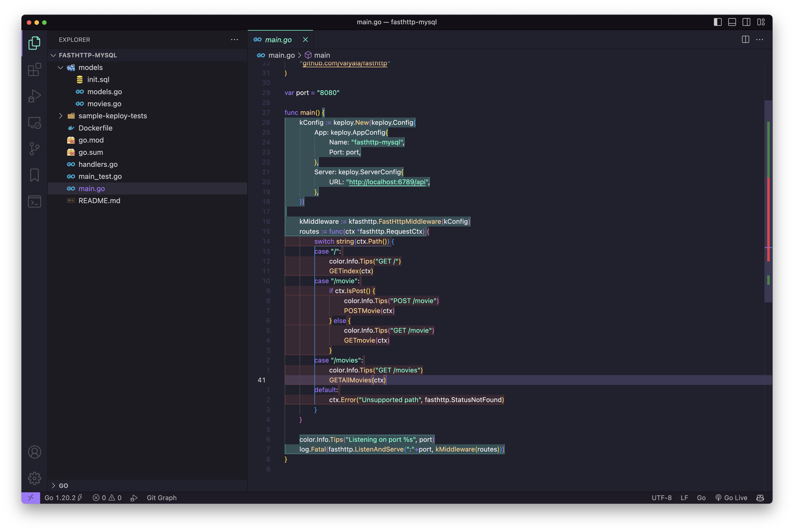Viewport: 794px width, 532px height.
Task: Open Git Graph from the status bar
Action: point(162,498)
